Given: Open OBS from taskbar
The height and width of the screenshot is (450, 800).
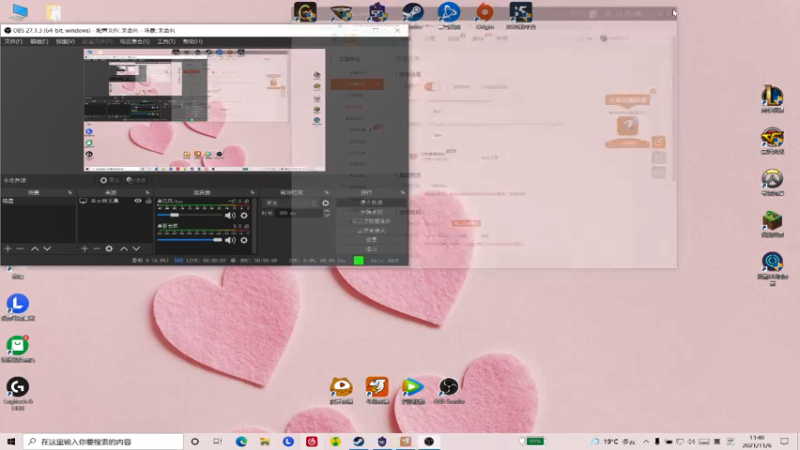Looking at the screenshot, I should [429, 441].
